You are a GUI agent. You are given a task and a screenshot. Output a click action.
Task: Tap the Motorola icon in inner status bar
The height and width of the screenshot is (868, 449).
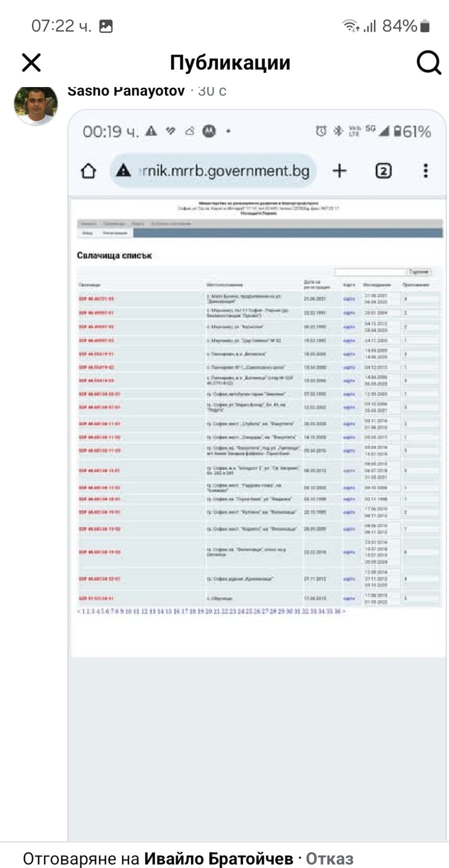coord(208,132)
